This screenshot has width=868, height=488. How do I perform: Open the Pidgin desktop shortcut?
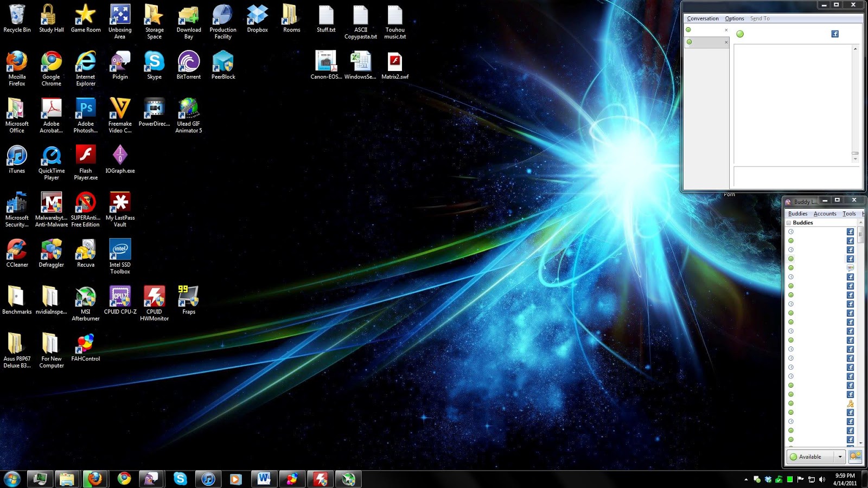tap(120, 66)
